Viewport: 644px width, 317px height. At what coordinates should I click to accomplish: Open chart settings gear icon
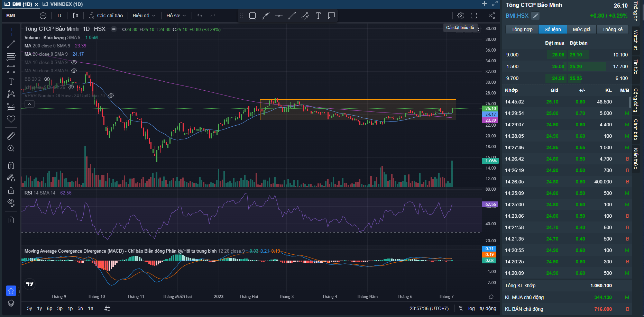460,16
